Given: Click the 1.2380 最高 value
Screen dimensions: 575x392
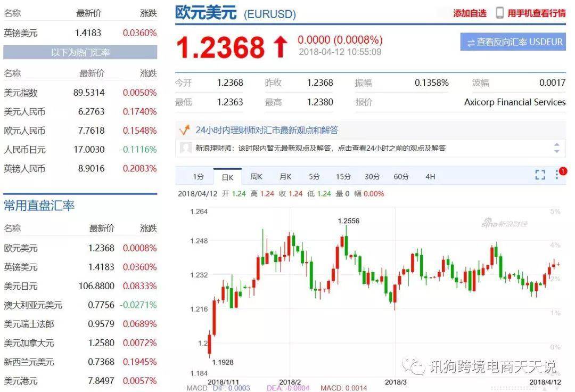Looking at the screenshot, I should pyautogui.click(x=320, y=102).
